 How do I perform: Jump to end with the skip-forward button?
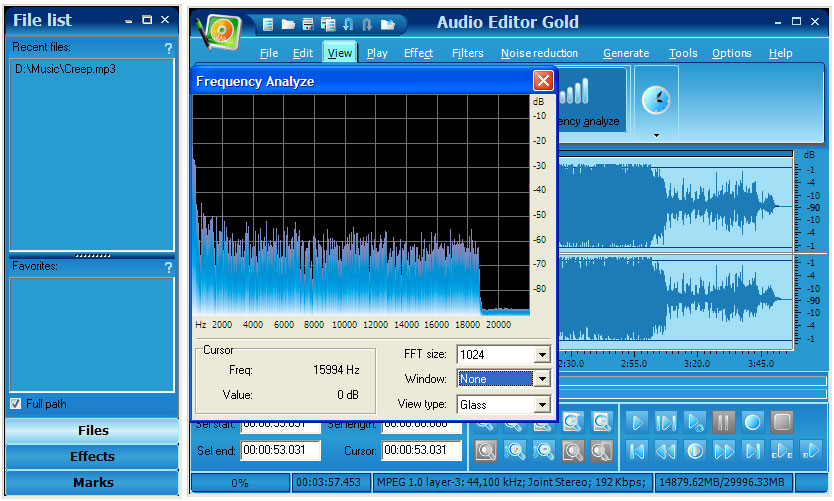click(752, 451)
